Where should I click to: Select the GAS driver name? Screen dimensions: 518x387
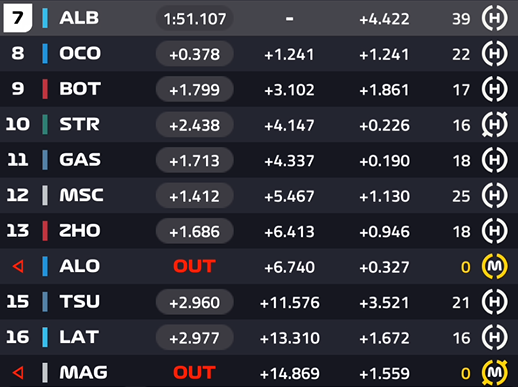[80, 160]
